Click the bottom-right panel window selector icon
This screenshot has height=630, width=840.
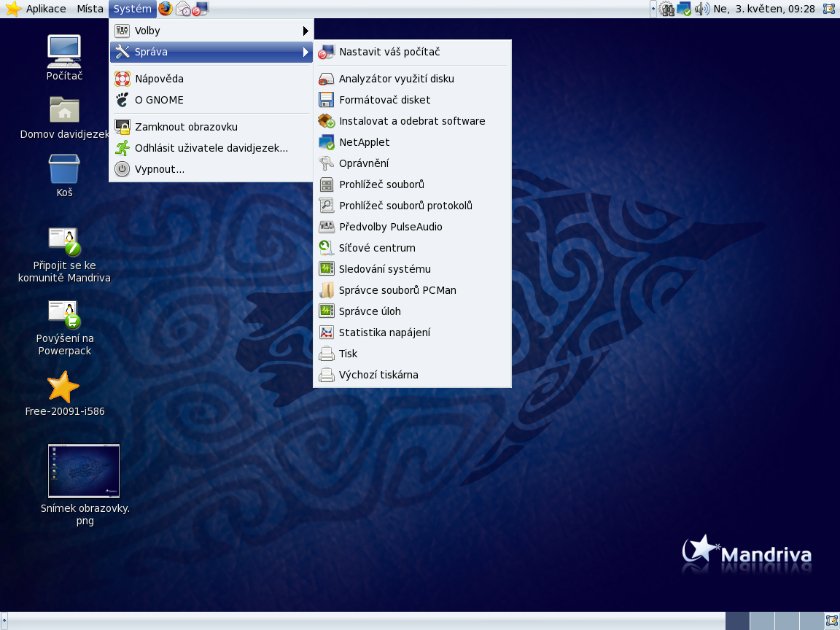(830, 621)
